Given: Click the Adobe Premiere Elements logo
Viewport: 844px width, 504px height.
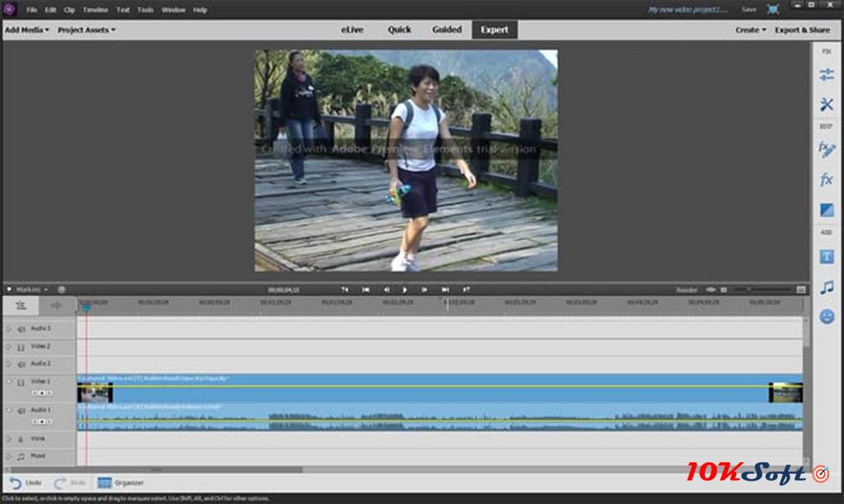Looking at the screenshot, I should (9, 9).
